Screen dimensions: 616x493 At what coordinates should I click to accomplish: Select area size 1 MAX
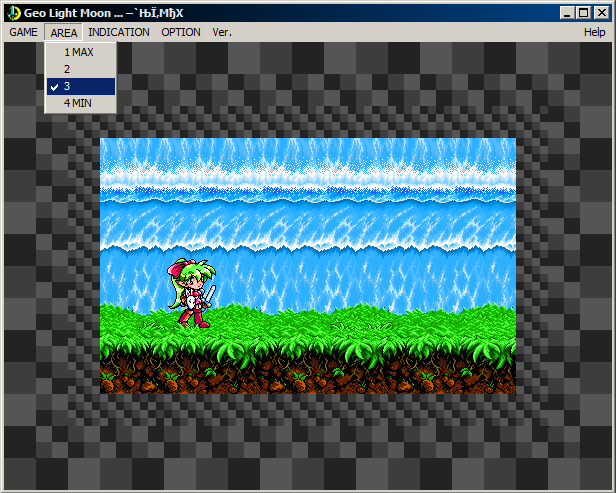point(81,52)
